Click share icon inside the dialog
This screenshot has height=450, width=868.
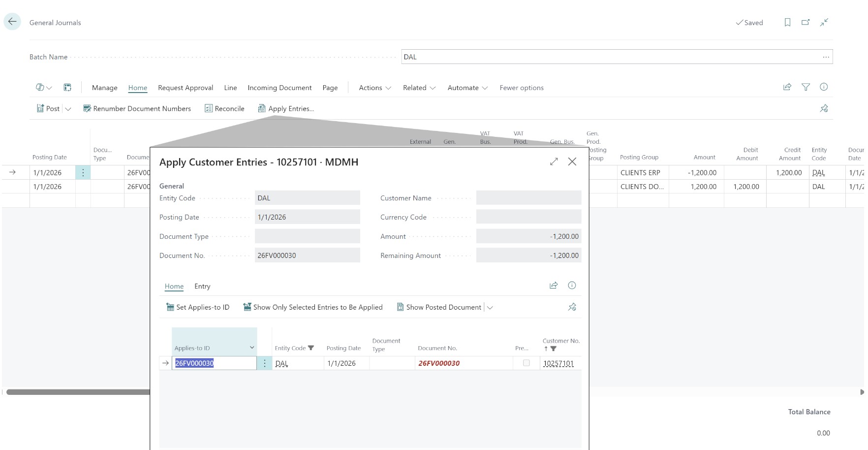pyautogui.click(x=554, y=286)
